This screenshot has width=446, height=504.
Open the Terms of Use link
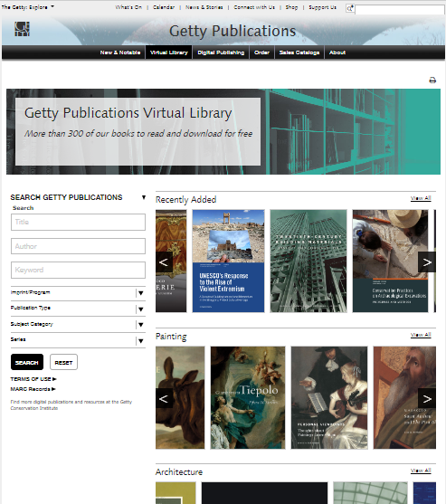point(33,379)
